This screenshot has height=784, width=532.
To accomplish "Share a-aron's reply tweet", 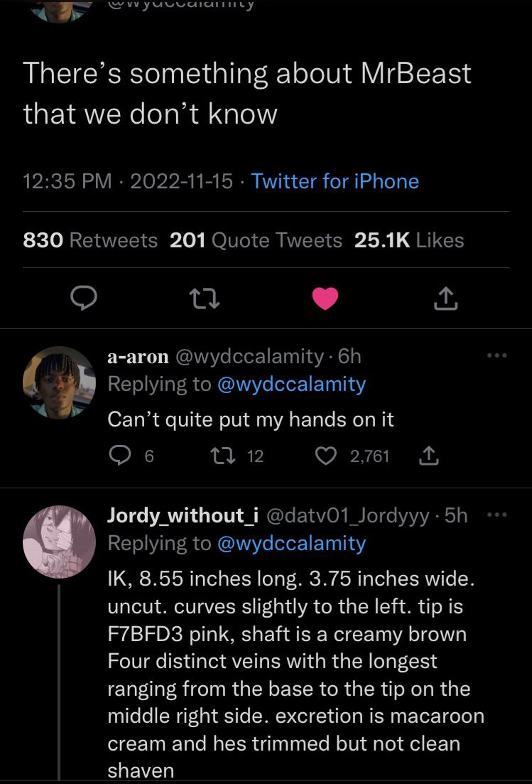I will coord(430,456).
